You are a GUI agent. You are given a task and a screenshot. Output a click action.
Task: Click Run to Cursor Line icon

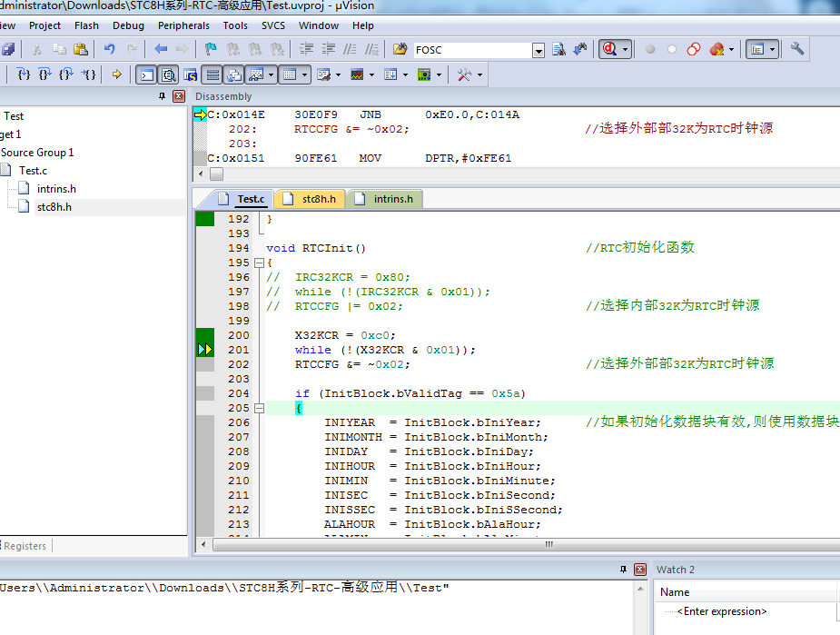pos(88,74)
